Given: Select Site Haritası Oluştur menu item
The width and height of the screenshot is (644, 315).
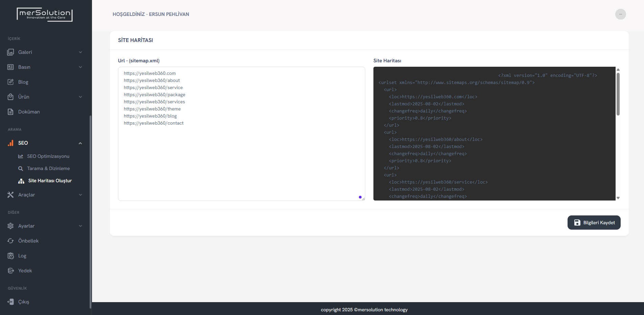Looking at the screenshot, I should [x=50, y=181].
